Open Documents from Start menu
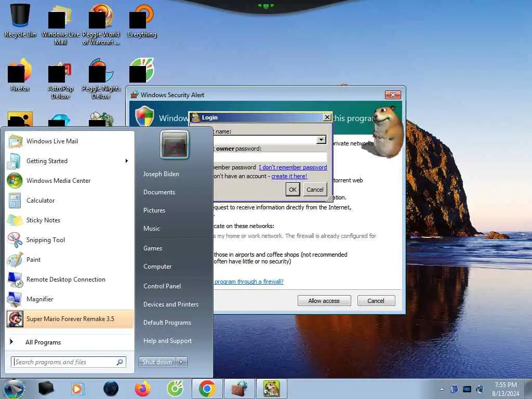Viewport: 532px width, 399px height. (159, 192)
